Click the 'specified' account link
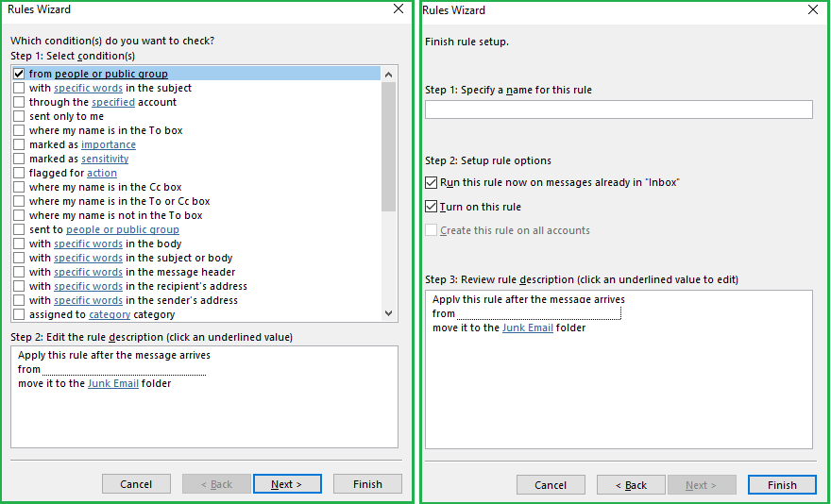The width and height of the screenshot is (831, 504). [113, 102]
